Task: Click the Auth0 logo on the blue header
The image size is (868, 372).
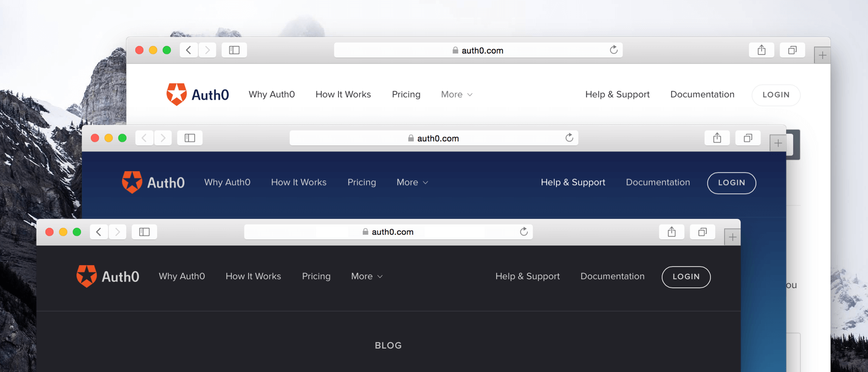Action: 153,182
